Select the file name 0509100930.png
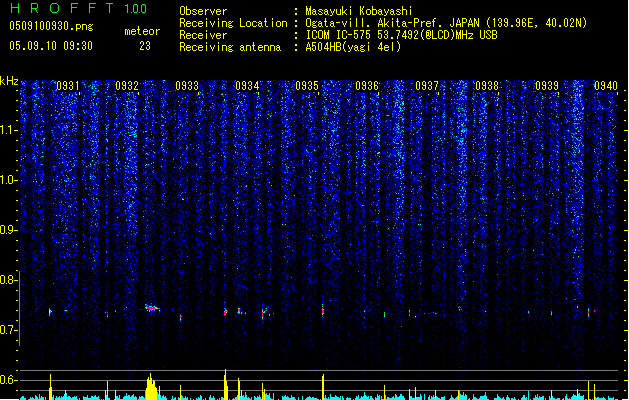The width and height of the screenshot is (629, 400). (x=51, y=26)
